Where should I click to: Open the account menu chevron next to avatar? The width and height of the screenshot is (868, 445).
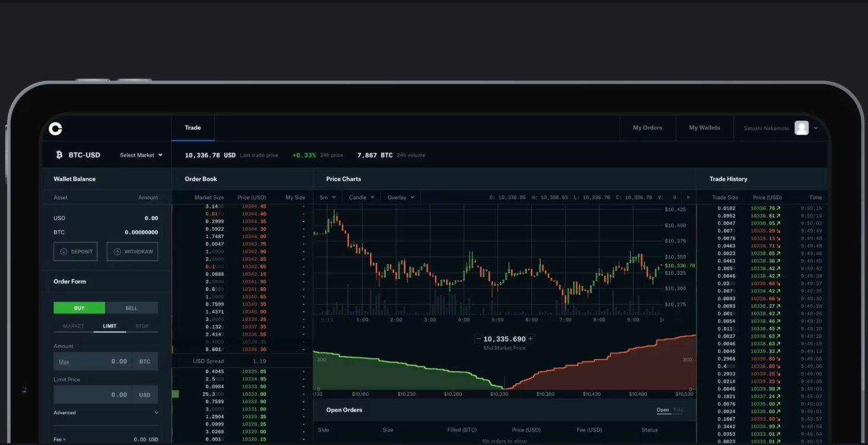(x=816, y=128)
